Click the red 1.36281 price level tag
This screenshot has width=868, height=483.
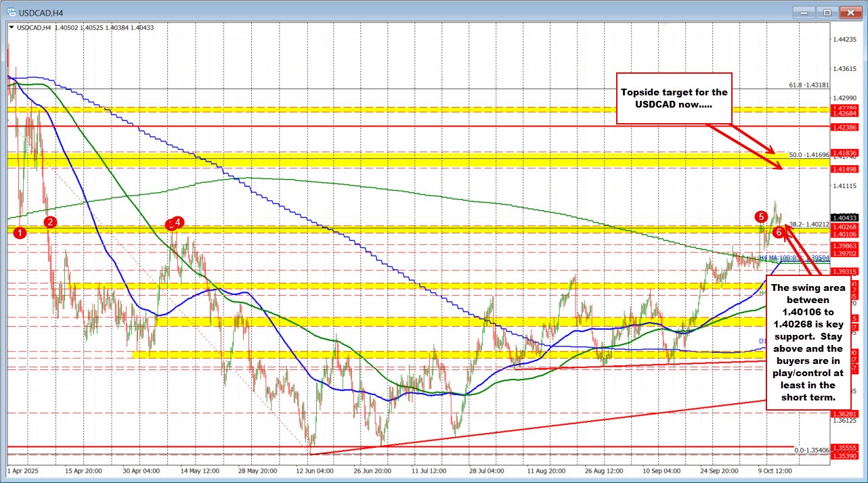tap(846, 413)
